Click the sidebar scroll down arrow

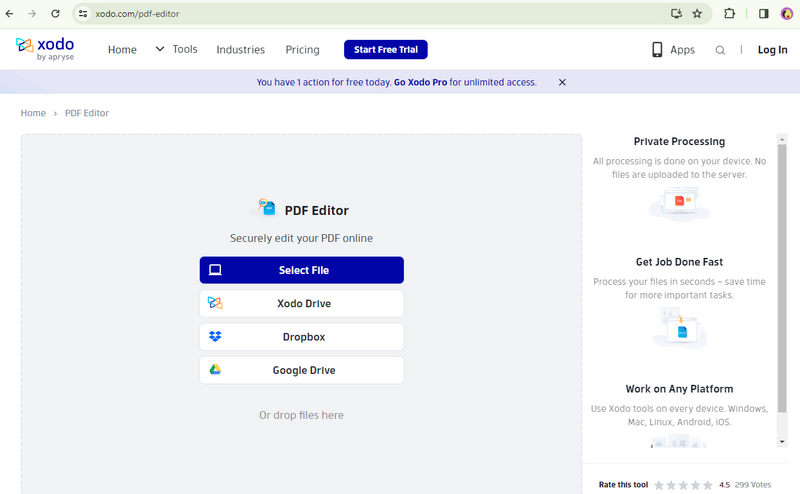pos(782,442)
